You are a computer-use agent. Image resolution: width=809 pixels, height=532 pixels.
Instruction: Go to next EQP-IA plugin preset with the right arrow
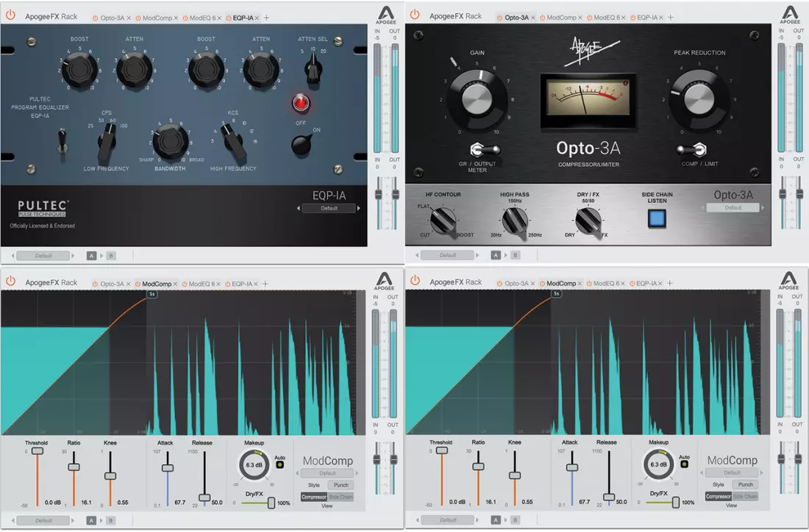[359, 208]
